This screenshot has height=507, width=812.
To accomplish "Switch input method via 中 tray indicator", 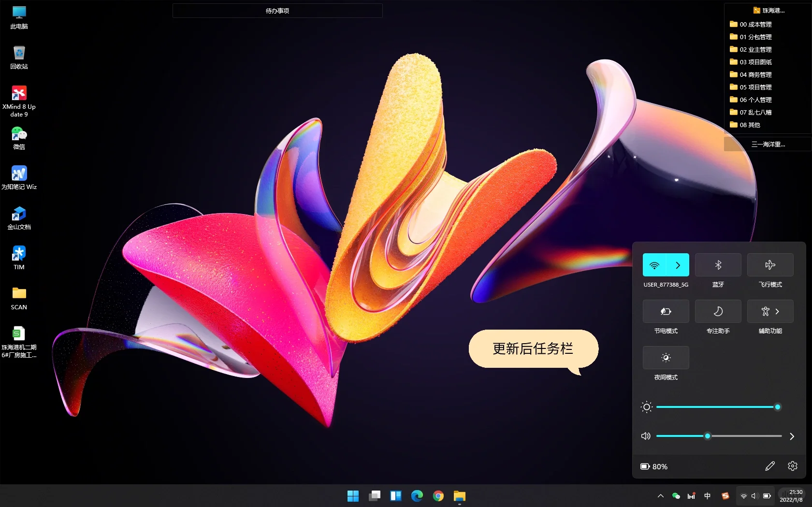I will click(707, 496).
